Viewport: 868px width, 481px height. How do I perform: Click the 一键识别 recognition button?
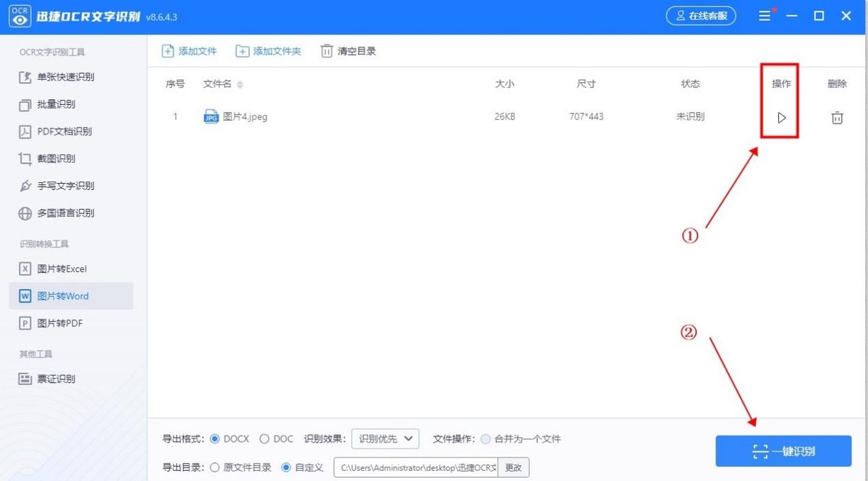pos(783,451)
